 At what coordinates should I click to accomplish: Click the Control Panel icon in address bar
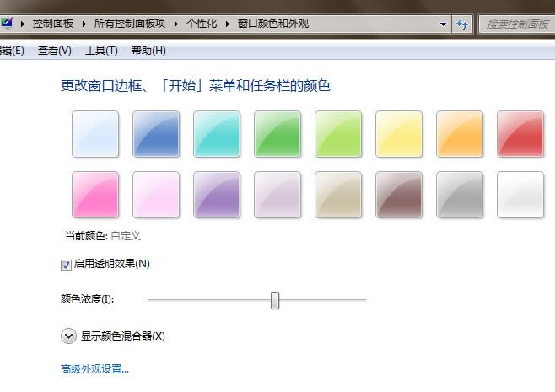click(8, 24)
